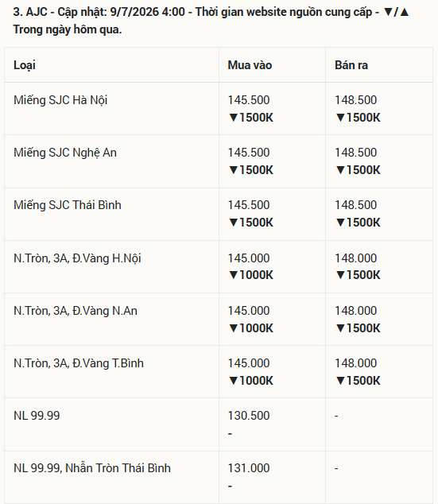438x504 pixels.
Task: Click down arrow 1000K under H.Nội buy
Action: click(251, 275)
